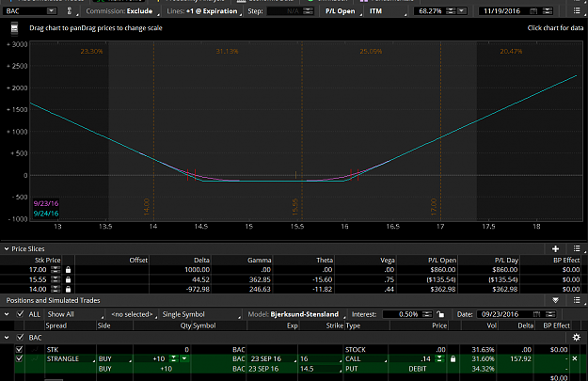This screenshot has width=588, height=381.
Task: Open the Single Symbol dropdown
Action: (201, 314)
